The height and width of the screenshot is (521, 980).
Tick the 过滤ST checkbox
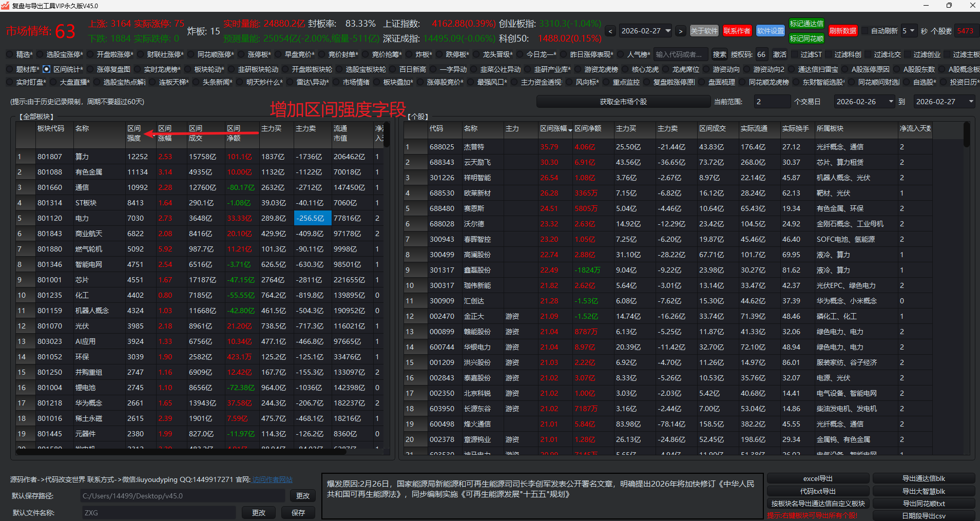click(794, 54)
